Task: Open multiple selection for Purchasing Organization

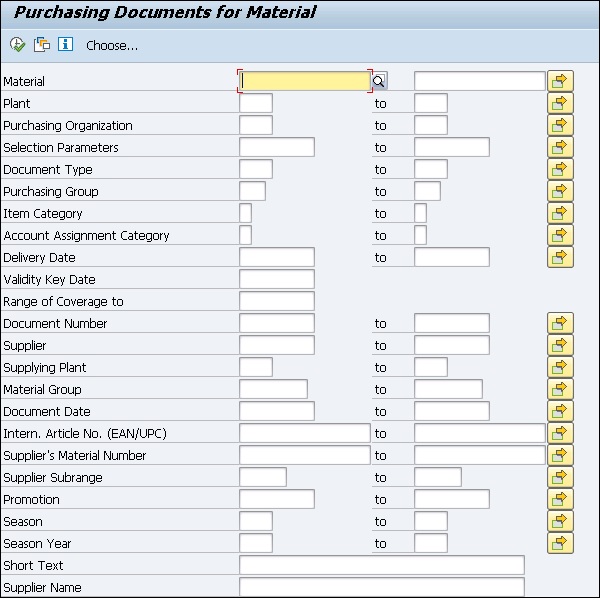Action: tap(560, 125)
